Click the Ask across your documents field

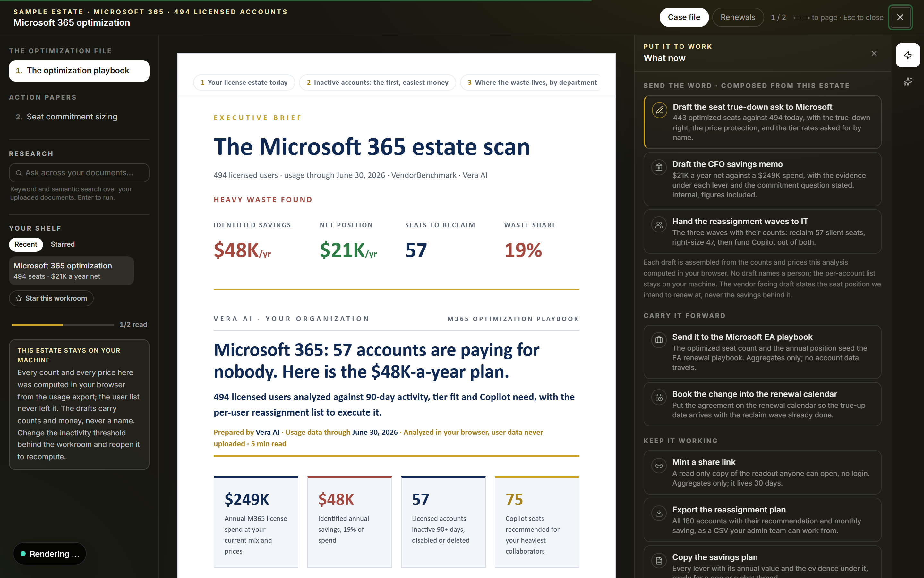tap(79, 173)
